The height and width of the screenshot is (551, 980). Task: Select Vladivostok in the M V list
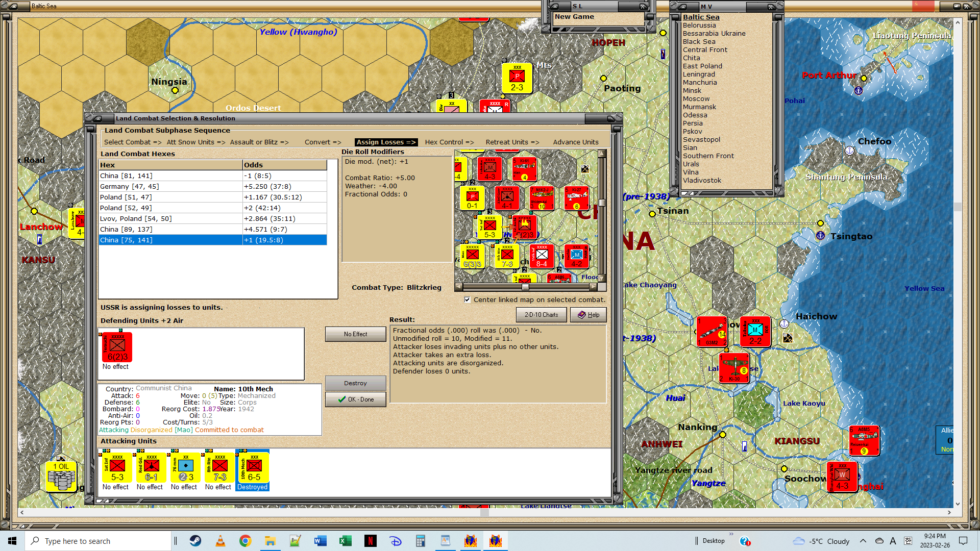pos(702,180)
